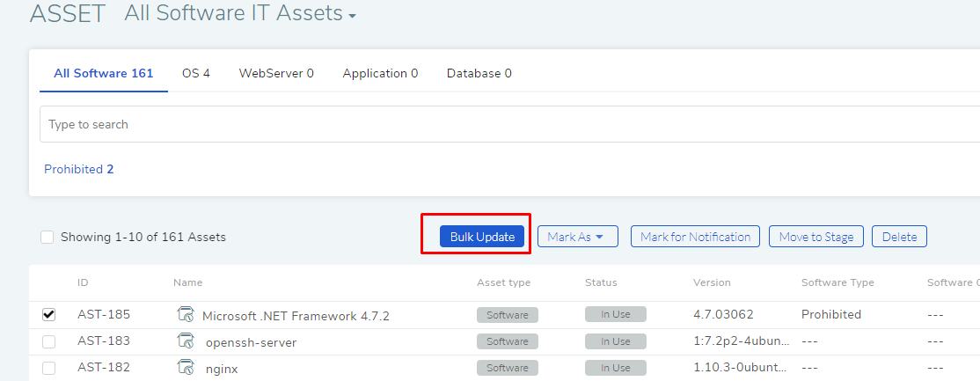Uncheck the AST-185 row checkbox
The height and width of the screenshot is (381, 980).
coord(48,315)
